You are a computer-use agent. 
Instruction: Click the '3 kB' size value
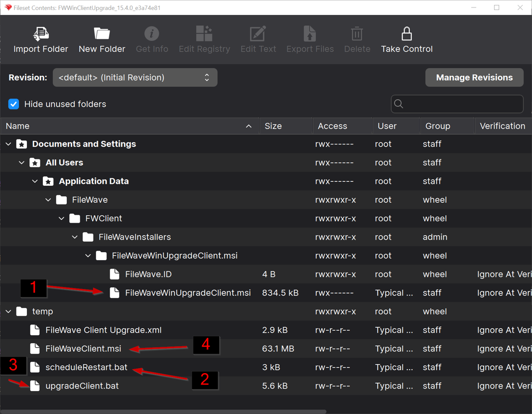click(271, 367)
